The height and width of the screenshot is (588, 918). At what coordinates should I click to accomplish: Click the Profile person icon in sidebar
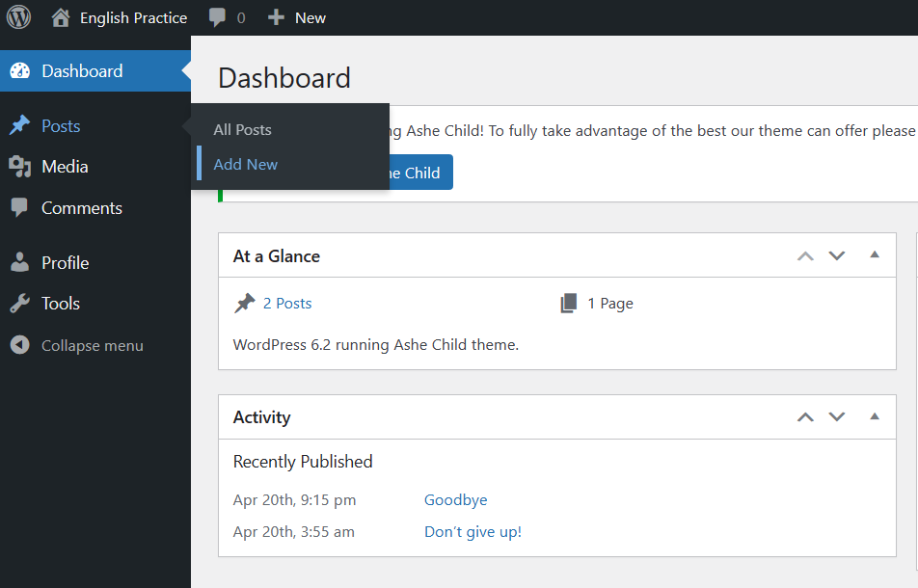click(x=19, y=262)
